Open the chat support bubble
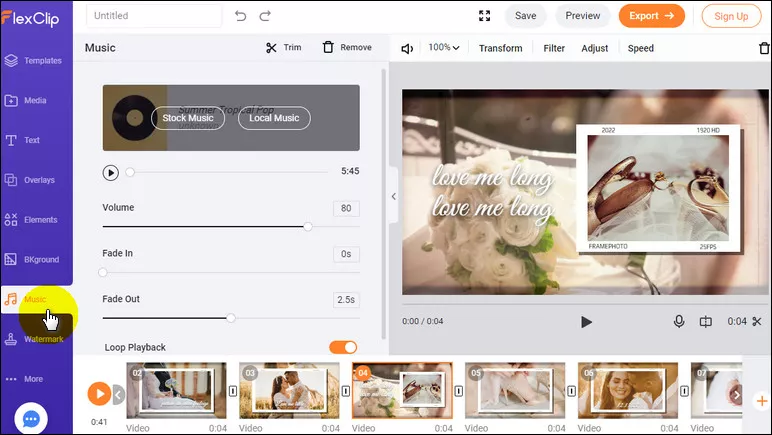The image size is (772, 435). 31,419
